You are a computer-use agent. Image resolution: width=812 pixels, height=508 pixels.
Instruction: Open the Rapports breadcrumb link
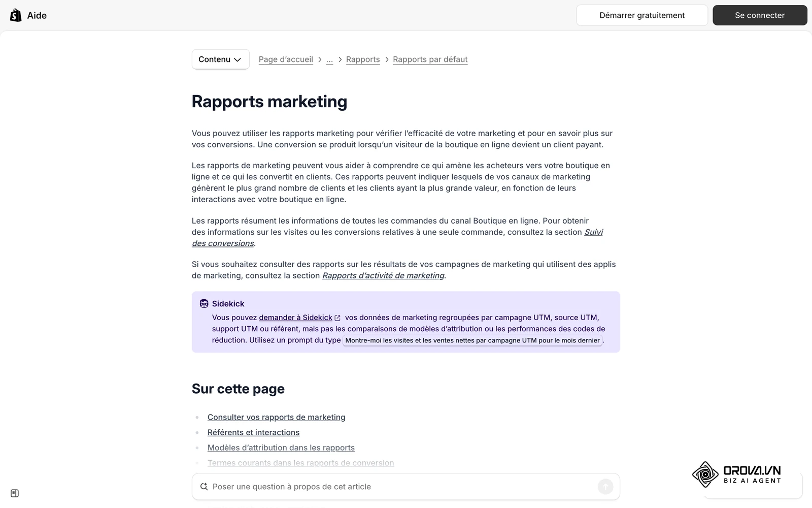click(x=363, y=59)
